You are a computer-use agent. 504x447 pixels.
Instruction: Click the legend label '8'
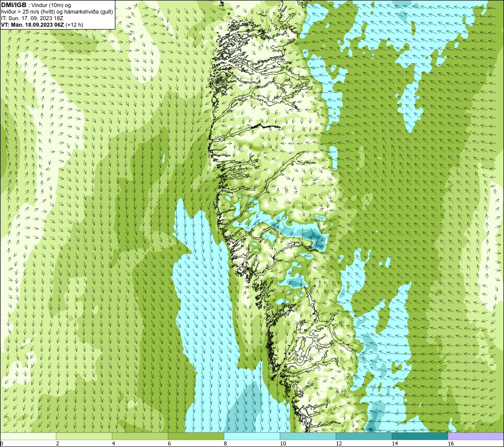[x=225, y=444]
